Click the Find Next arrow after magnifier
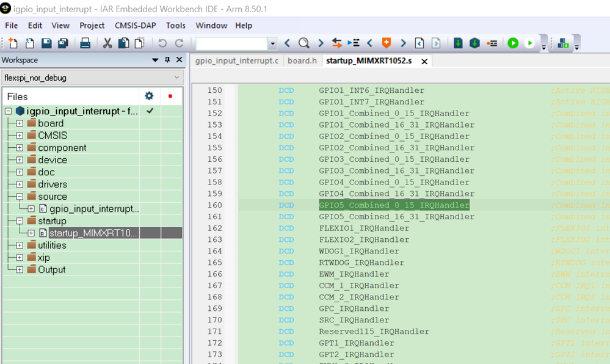The image size is (610, 364). point(321,43)
